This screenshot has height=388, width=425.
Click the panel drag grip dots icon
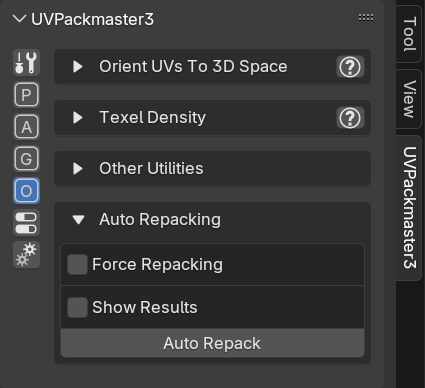(366, 17)
